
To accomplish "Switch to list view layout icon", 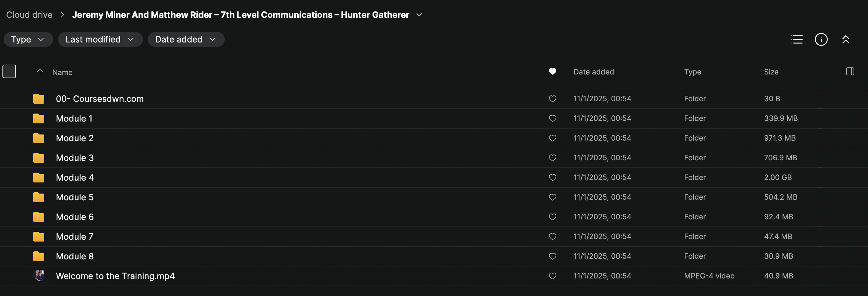I will point(796,39).
